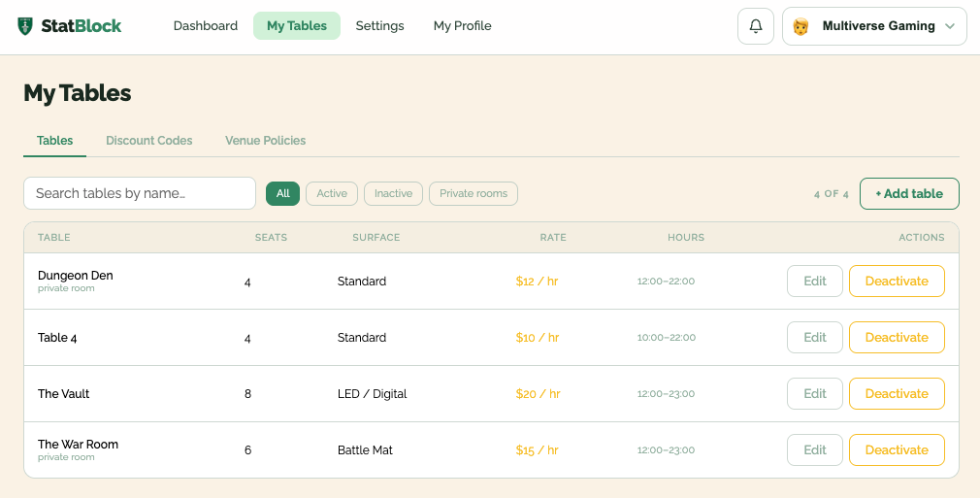This screenshot has width=980, height=498.
Task: Filter by Private rooms chip
Action: click(474, 193)
